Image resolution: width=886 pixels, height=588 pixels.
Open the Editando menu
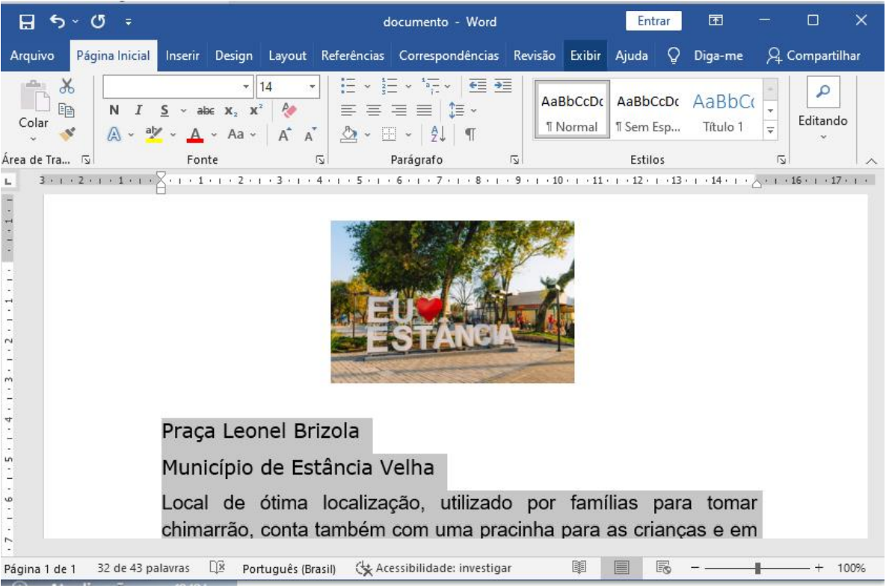822,110
